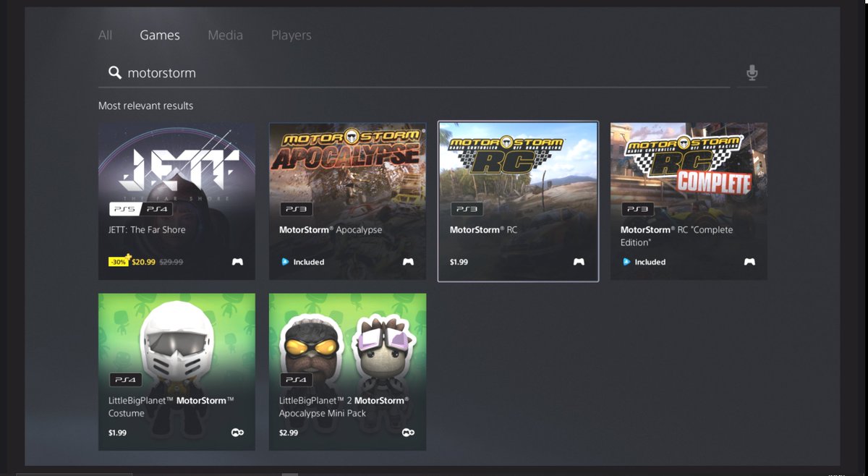
Task: Click the -30% discount badge on JETT
Action: click(x=119, y=261)
